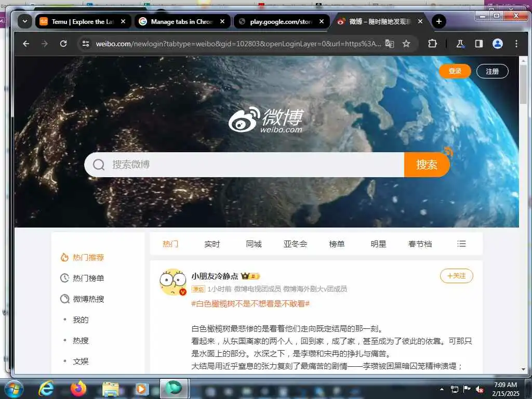The width and height of the screenshot is (532, 399).
Task: Select the 明星 feed tab
Action: click(378, 244)
